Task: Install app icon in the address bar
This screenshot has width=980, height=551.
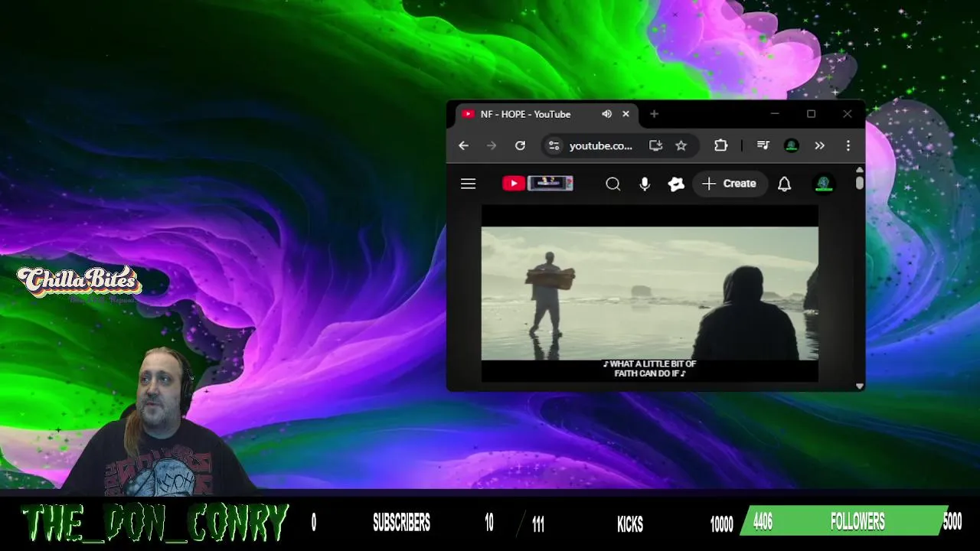Action: [x=655, y=145]
